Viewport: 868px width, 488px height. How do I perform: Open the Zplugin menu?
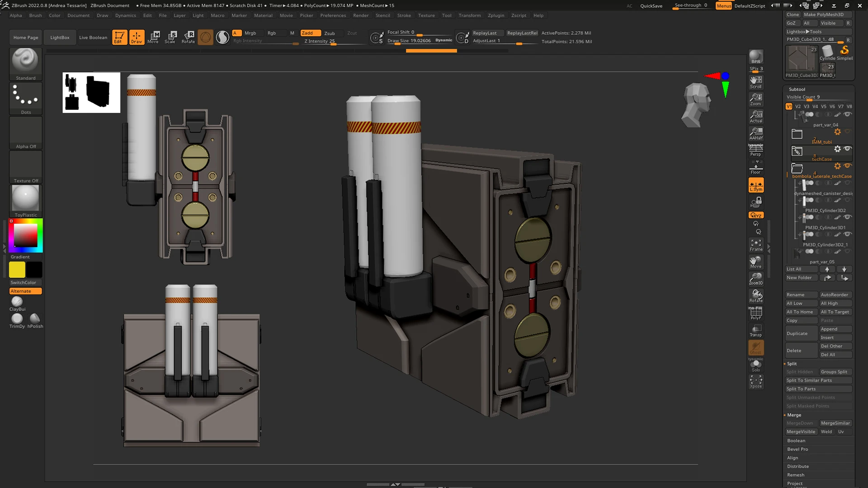point(496,15)
